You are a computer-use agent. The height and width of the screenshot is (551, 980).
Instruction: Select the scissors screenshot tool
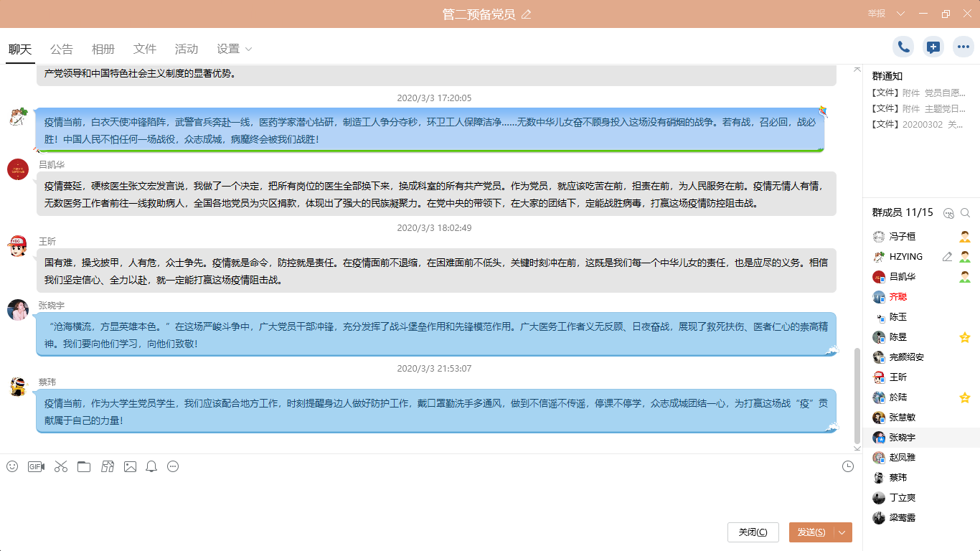point(60,466)
